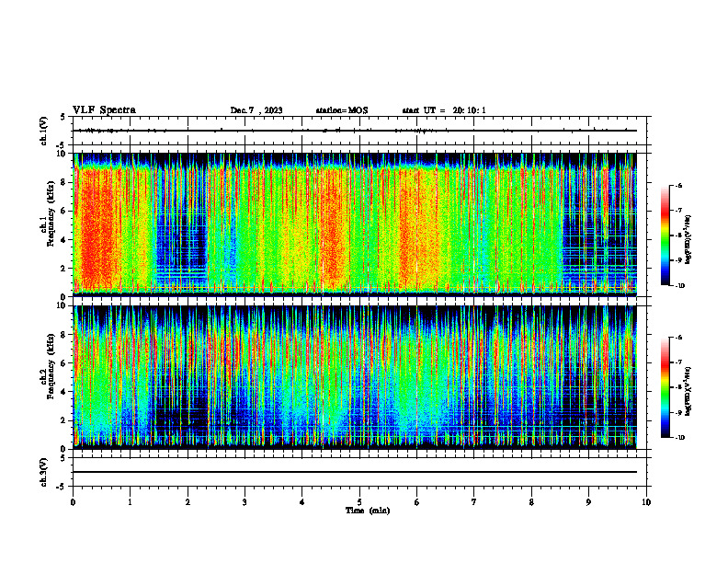The height and width of the screenshot is (563, 728).
Task: Click the -7 label on ch.2 color scale
Action: click(678, 362)
